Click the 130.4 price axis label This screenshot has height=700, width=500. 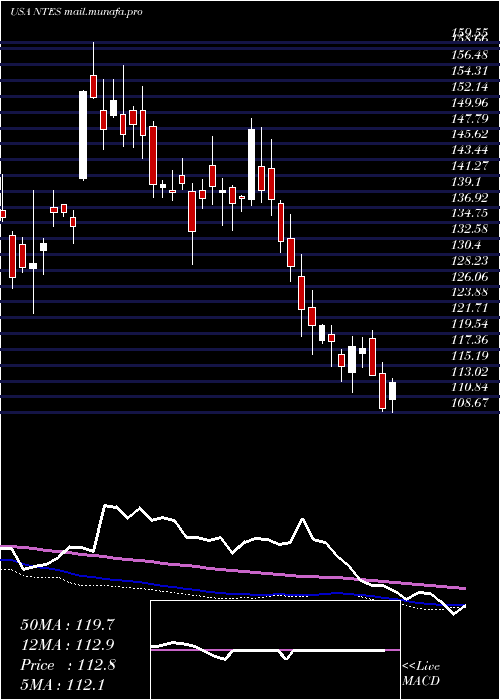[x=466, y=245]
